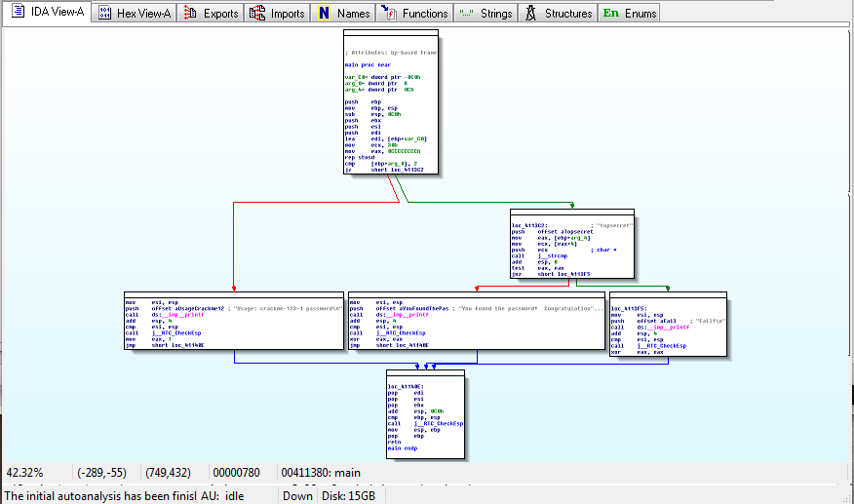The image size is (854, 504).
Task: Select the main proc near graph node
Action: [389, 102]
